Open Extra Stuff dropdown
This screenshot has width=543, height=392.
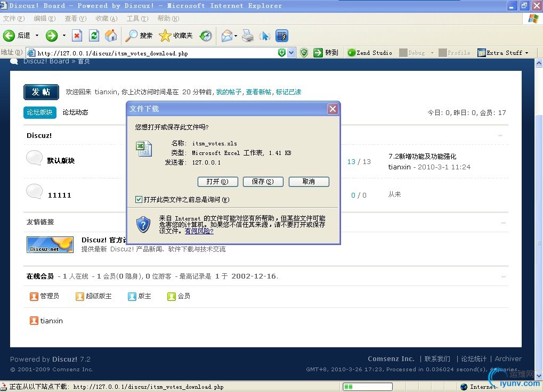coord(503,53)
